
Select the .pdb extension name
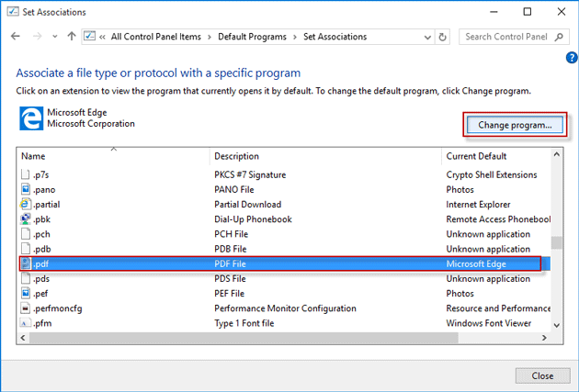tap(41, 249)
